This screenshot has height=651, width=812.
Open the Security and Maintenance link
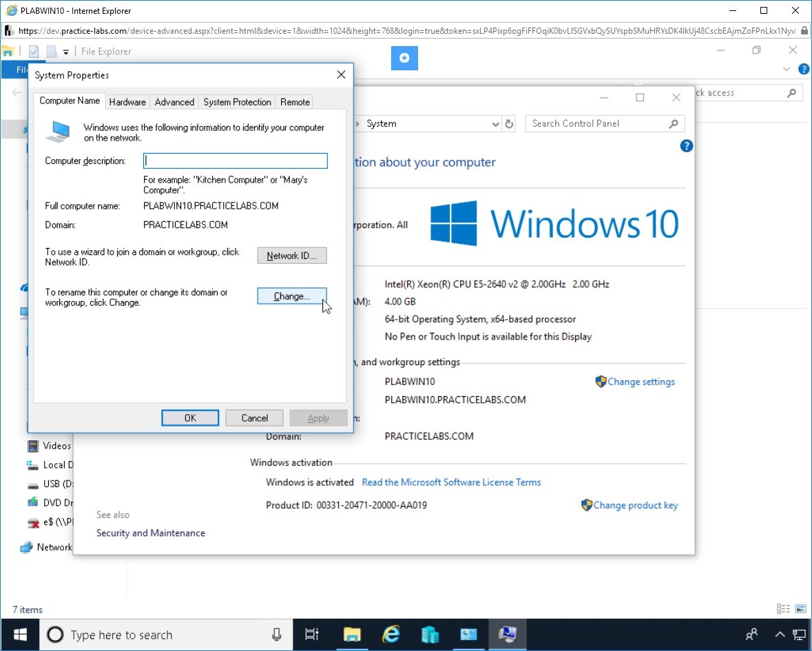(x=151, y=533)
